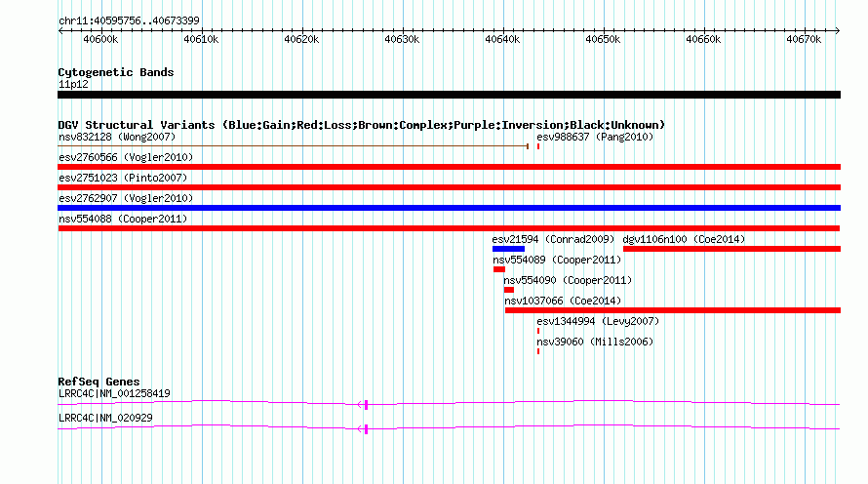
Task: Open gene LRRC4C|NM_020929 label
Action: (x=105, y=418)
